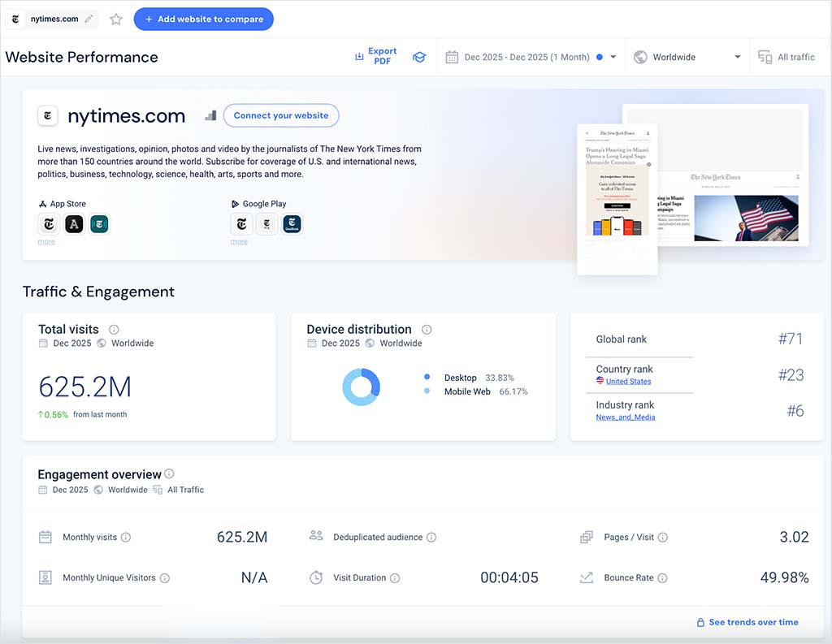Click the Industry rank #6 value
The image size is (832, 644).
(795, 411)
